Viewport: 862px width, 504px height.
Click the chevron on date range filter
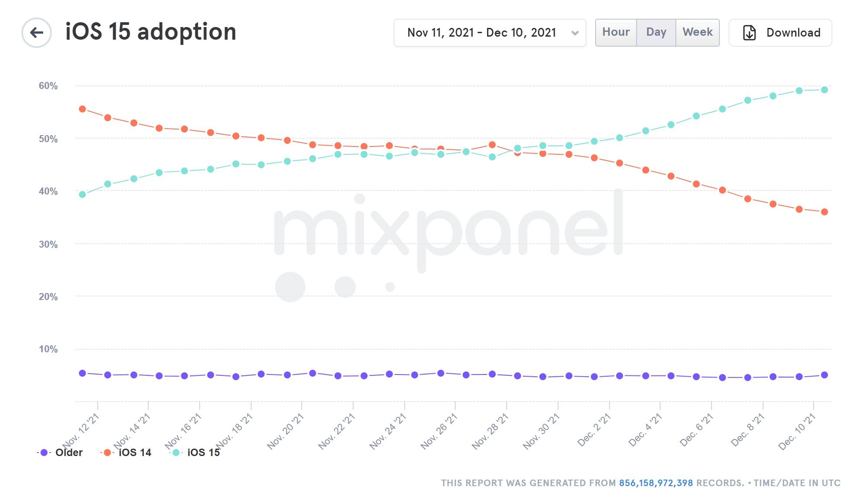[575, 33]
